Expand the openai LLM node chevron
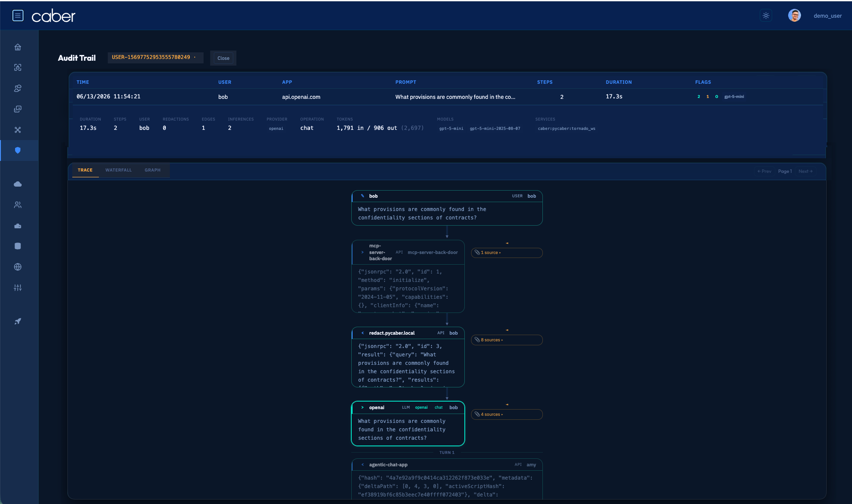Screen dimensions: 852x504 362,407
